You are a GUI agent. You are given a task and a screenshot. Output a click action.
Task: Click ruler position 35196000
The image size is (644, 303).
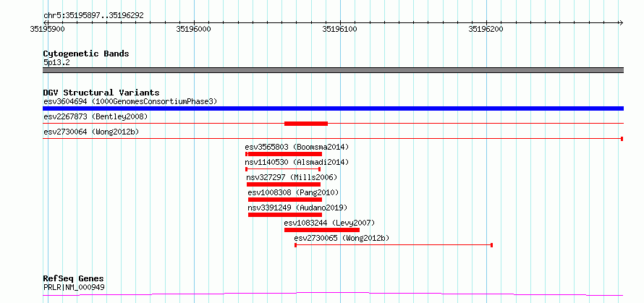pos(193,29)
